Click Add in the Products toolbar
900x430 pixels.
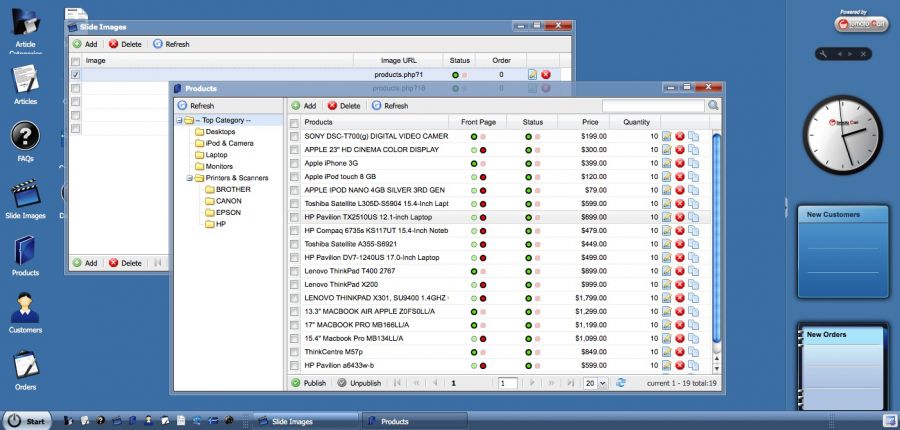(x=304, y=106)
